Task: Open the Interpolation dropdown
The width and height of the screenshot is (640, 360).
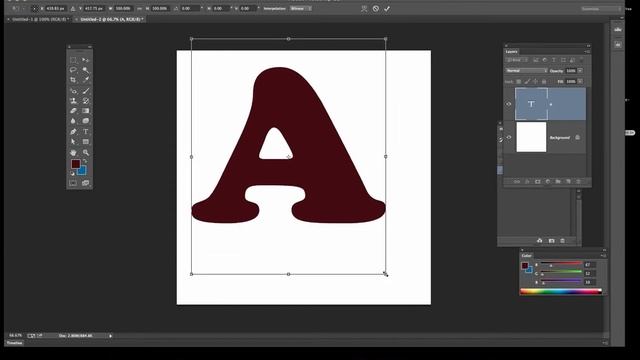Action: click(x=301, y=9)
